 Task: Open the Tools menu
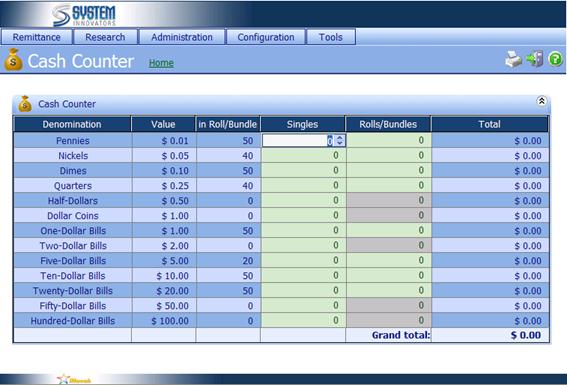point(331,37)
